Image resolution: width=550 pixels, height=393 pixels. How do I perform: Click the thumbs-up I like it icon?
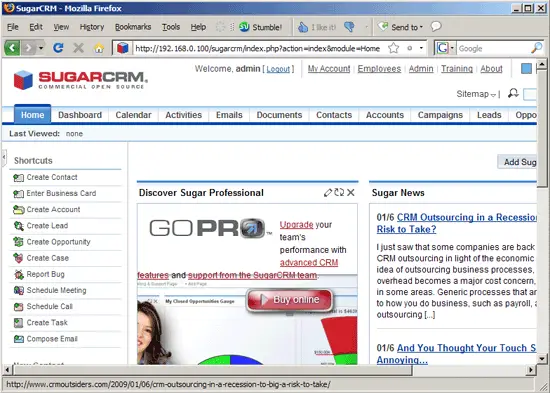coord(303,27)
